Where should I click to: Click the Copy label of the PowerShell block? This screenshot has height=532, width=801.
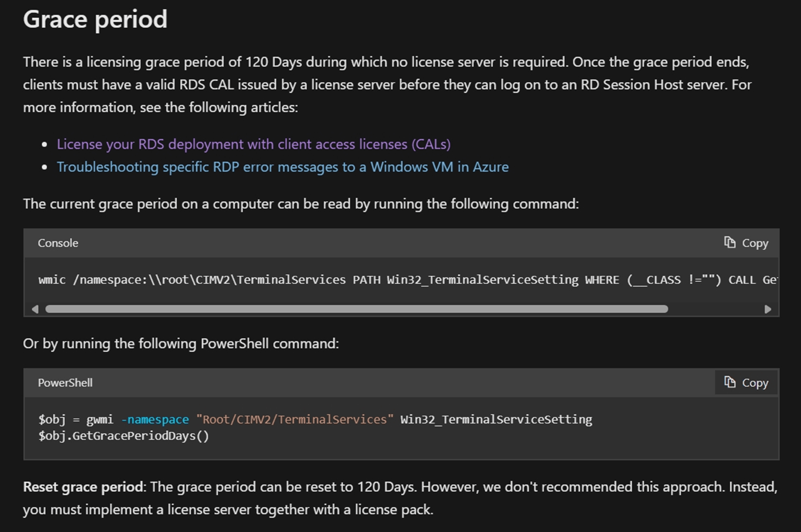click(755, 383)
